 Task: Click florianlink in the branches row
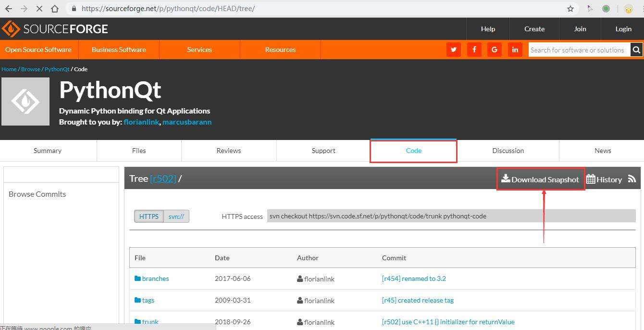coord(319,279)
